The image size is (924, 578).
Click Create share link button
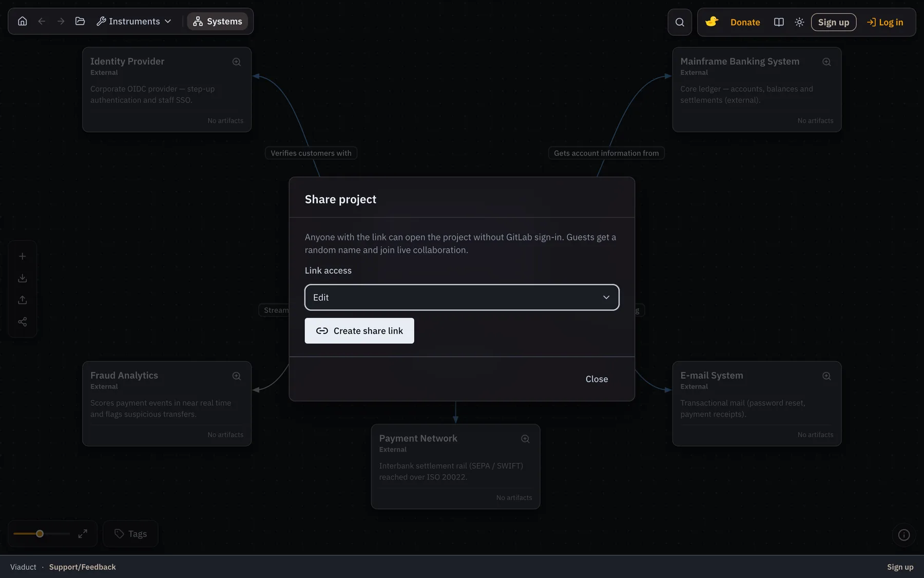pyautogui.click(x=359, y=331)
